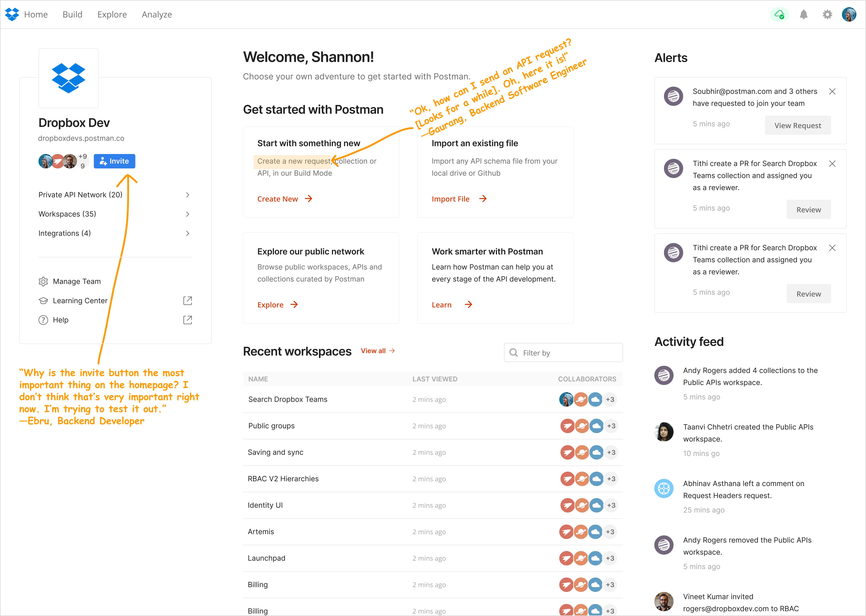This screenshot has width=866, height=616.
Task: Focus the Filter by input field
Action: (564, 353)
